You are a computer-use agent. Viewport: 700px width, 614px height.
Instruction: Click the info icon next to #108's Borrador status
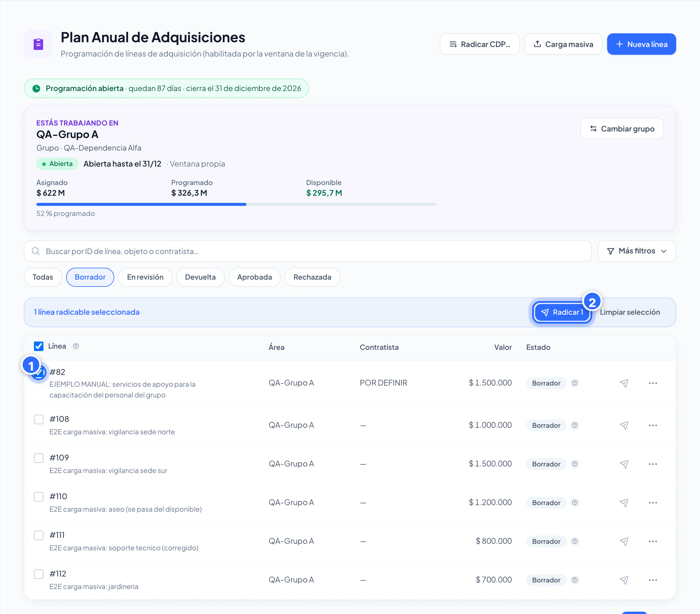coord(575,425)
